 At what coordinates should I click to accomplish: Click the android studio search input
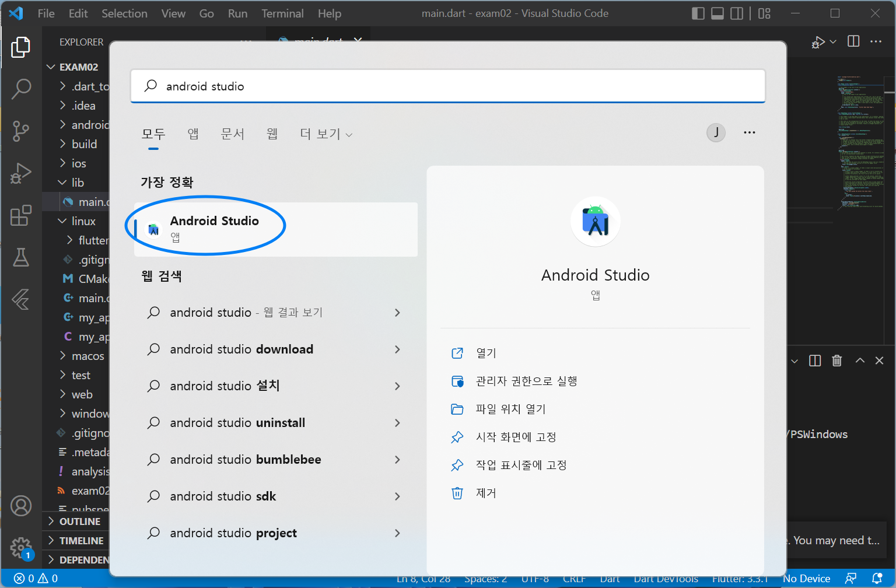(x=448, y=86)
